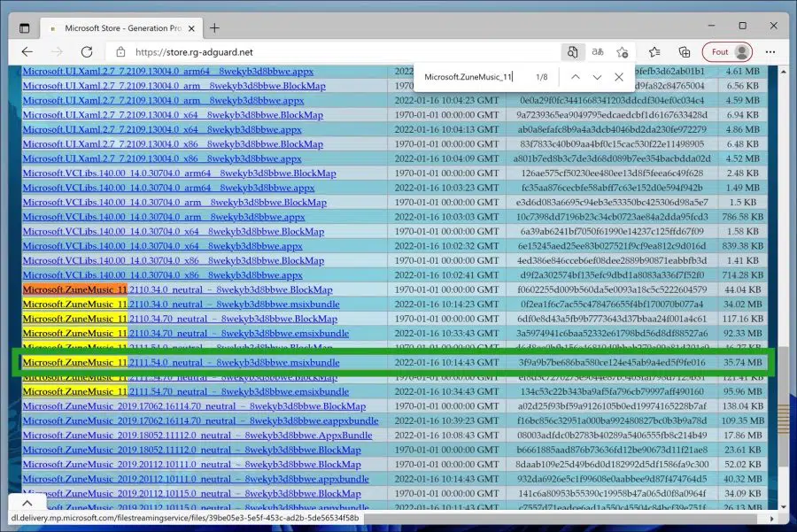Select the file size 109.35 MB

point(743,420)
